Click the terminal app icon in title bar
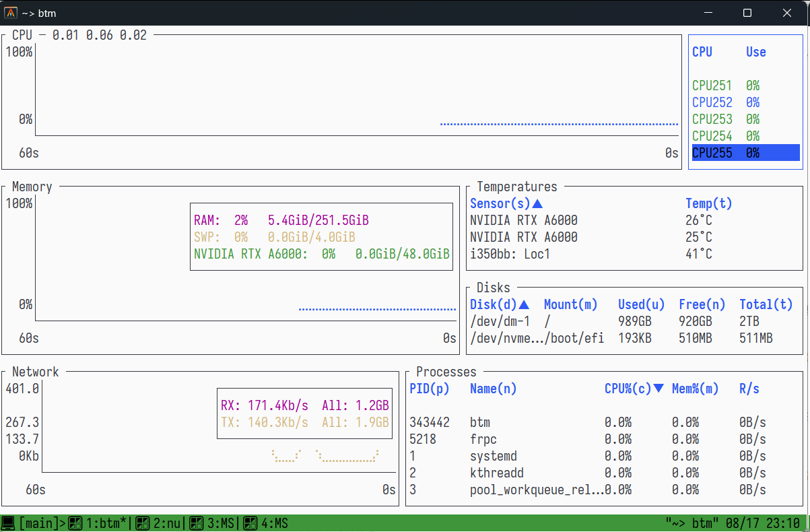 pos(11,13)
